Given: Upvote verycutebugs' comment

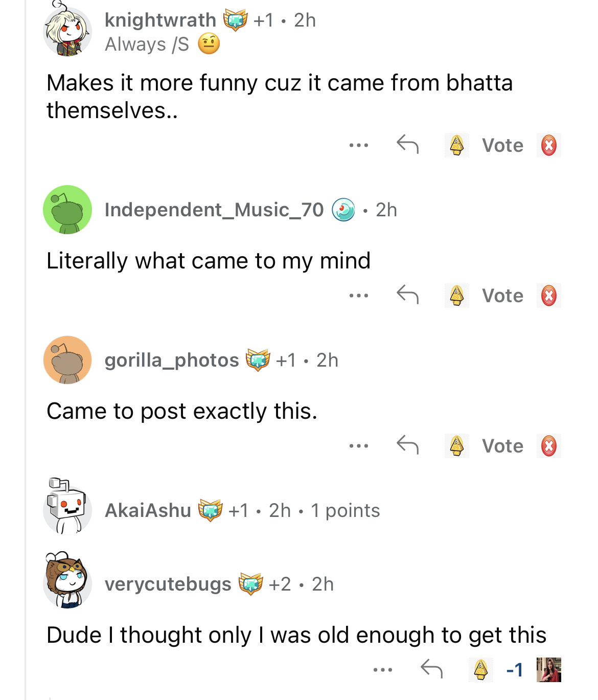Looking at the screenshot, I should pos(480,669).
